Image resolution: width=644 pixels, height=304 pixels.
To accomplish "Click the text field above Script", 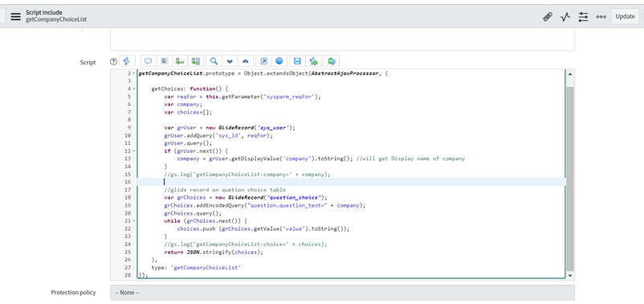I will click(x=342, y=40).
